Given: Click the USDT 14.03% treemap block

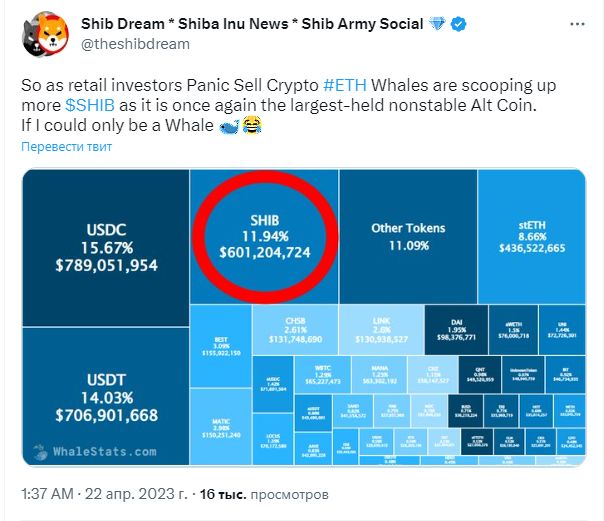Looking at the screenshot, I should click(106, 397).
